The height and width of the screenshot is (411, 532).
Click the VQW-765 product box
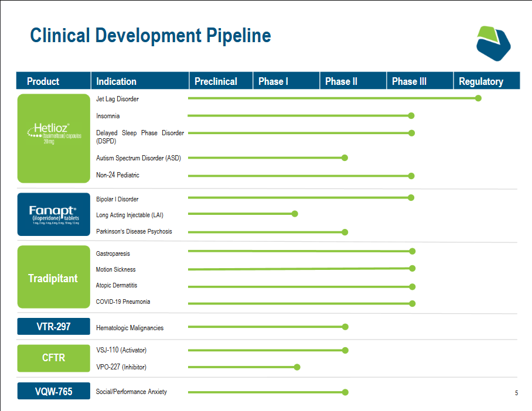click(53, 391)
